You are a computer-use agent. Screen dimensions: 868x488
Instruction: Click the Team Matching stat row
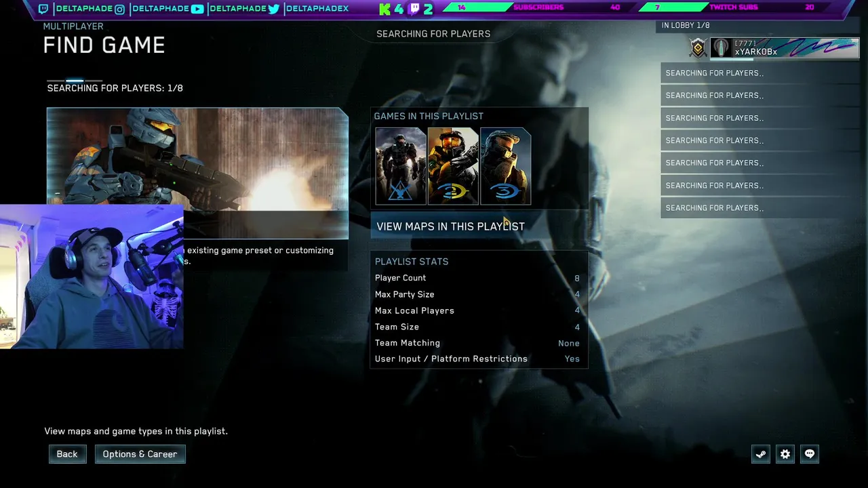(x=478, y=343)
